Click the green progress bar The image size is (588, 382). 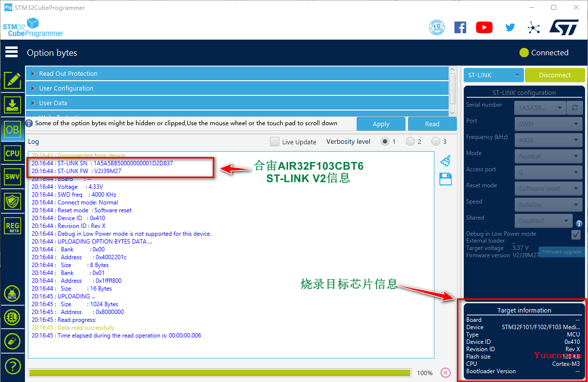[x=220, y=373]
